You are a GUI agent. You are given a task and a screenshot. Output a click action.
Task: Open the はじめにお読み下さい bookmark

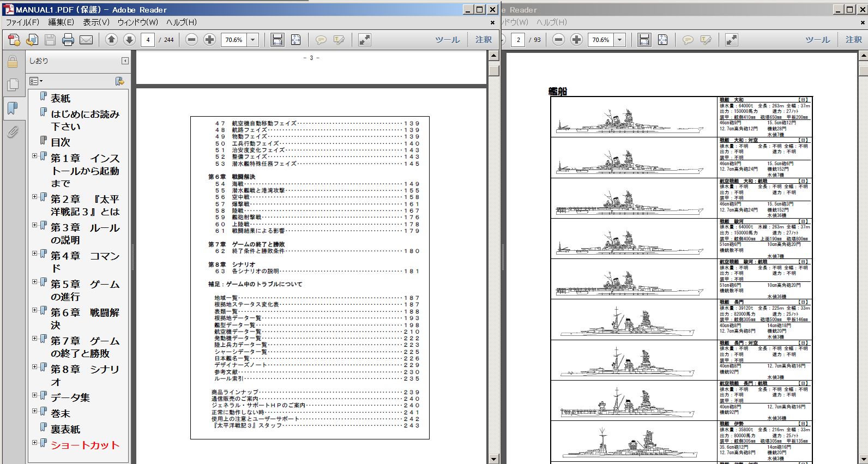pos(85,120)
